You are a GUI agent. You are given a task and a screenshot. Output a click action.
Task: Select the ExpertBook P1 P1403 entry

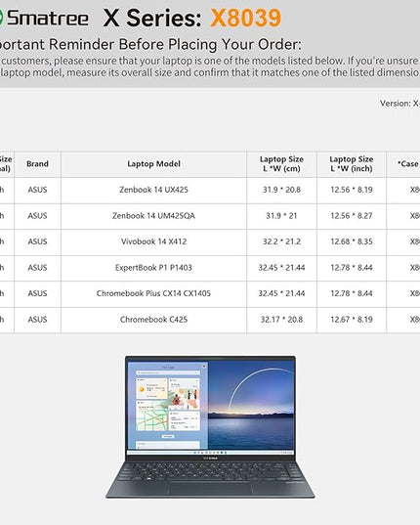(153, 268)
